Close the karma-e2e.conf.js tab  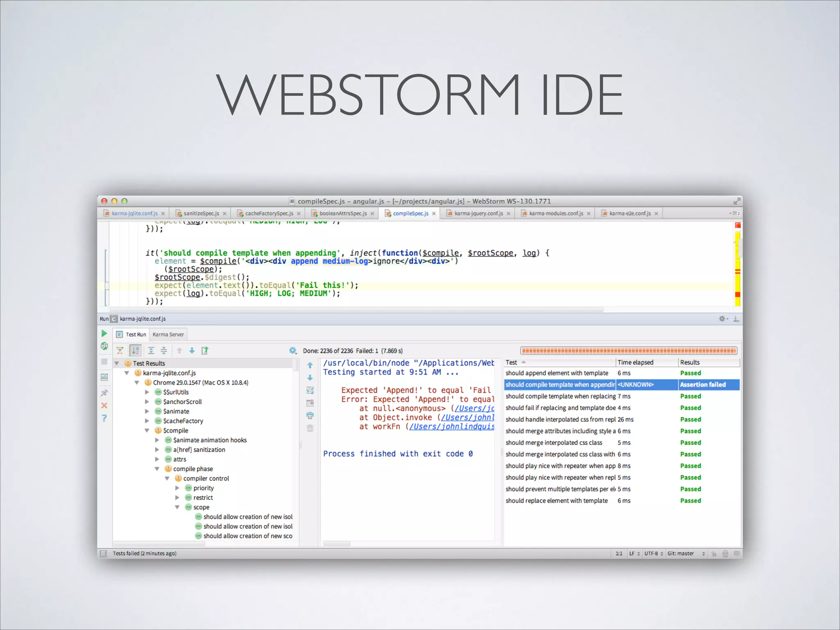click(656, 214)
